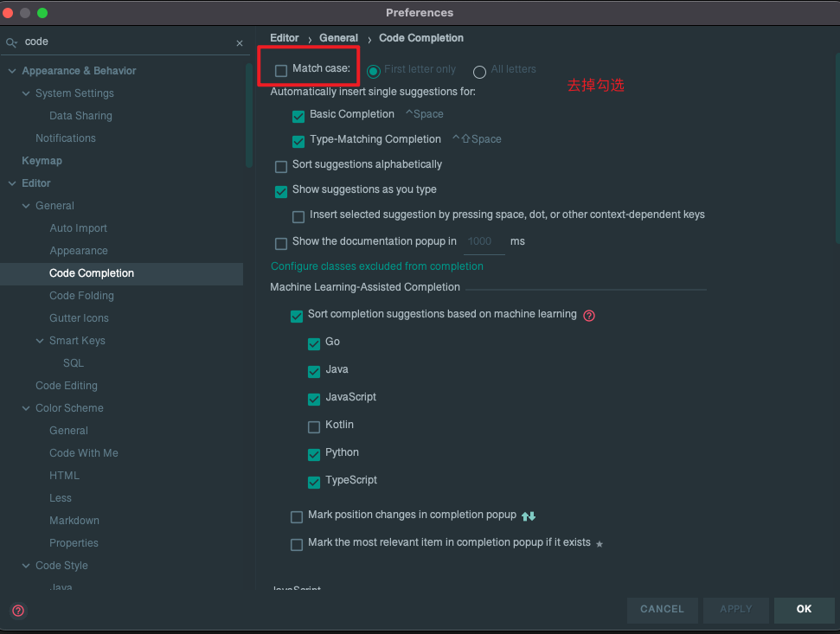The width and height of the screenshot is (840, 634).
Task: Collapse the Appearance & Behavior section
Action: tap(12, 71)
